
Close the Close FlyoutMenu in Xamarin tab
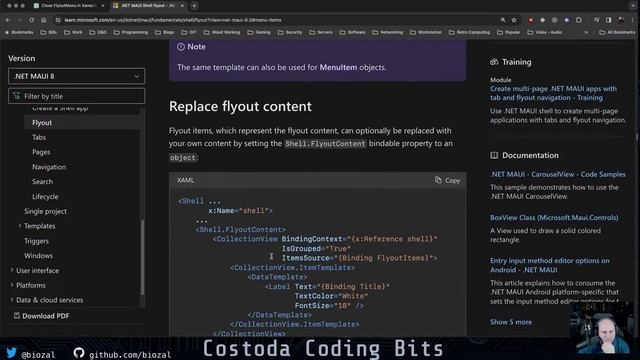click(103, 6)
